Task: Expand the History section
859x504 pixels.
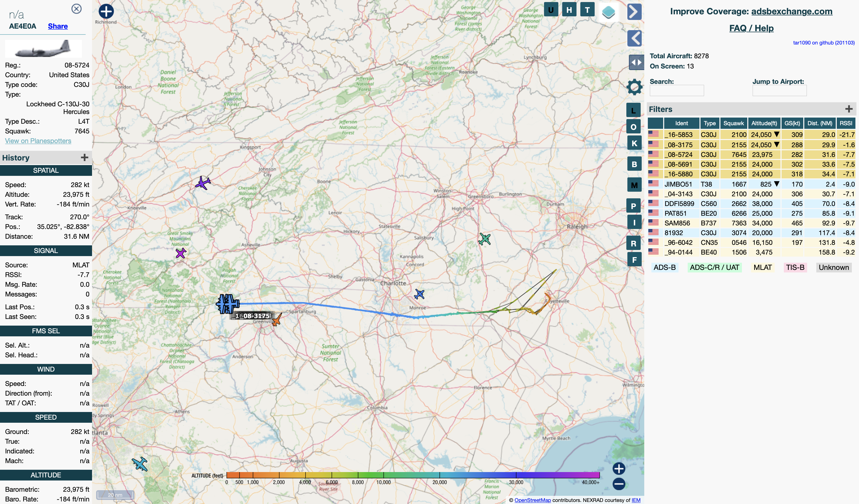Action: (85, 157)
